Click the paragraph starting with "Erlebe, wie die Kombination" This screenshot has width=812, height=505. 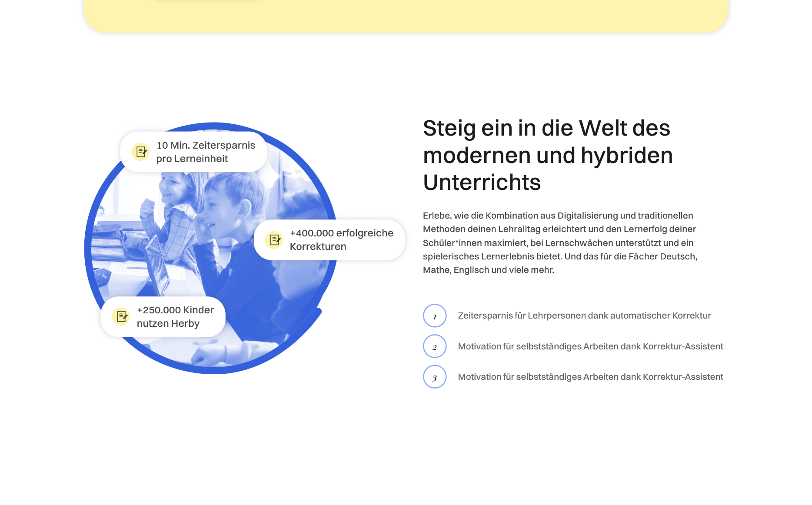560,243
